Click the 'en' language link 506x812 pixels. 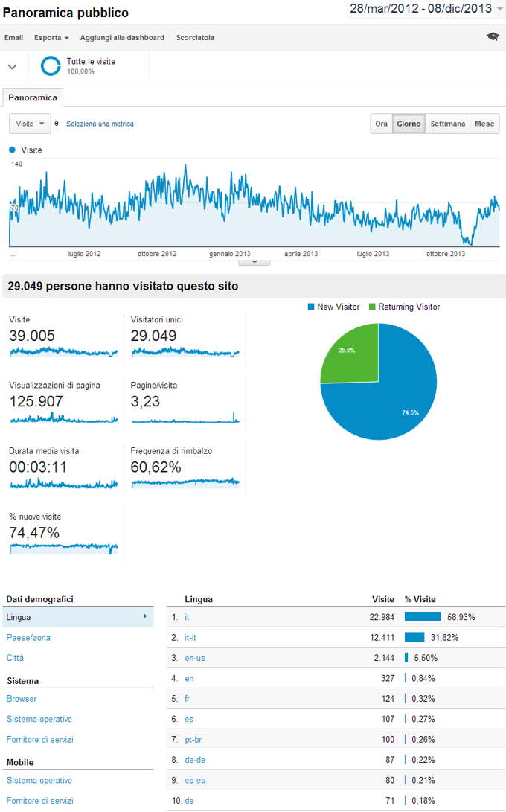pyautogui.click(x=189, y=678)
